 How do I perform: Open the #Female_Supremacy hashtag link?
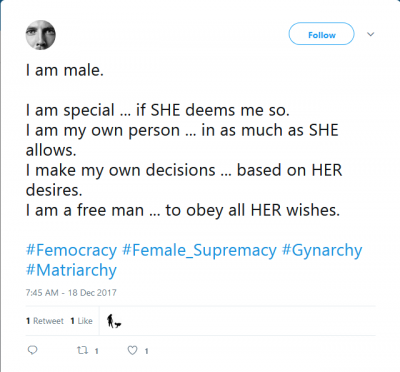point(199,250)
